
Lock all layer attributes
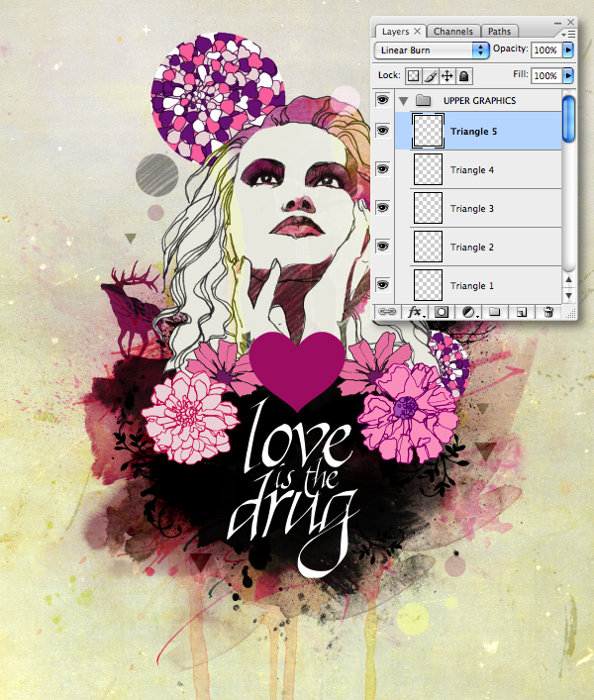coord(463,76)
